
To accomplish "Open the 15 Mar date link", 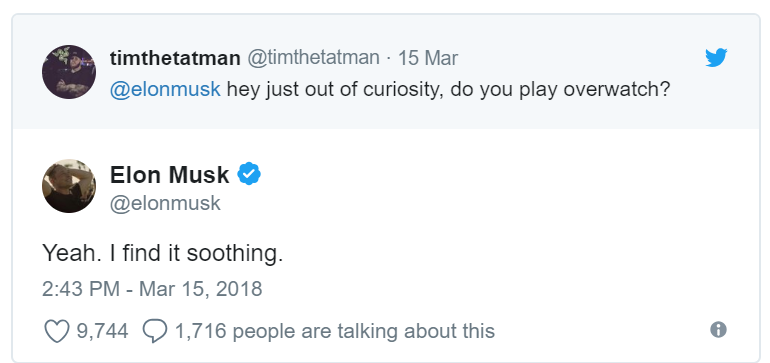I will pyautogui.click(x=428, y=58).
